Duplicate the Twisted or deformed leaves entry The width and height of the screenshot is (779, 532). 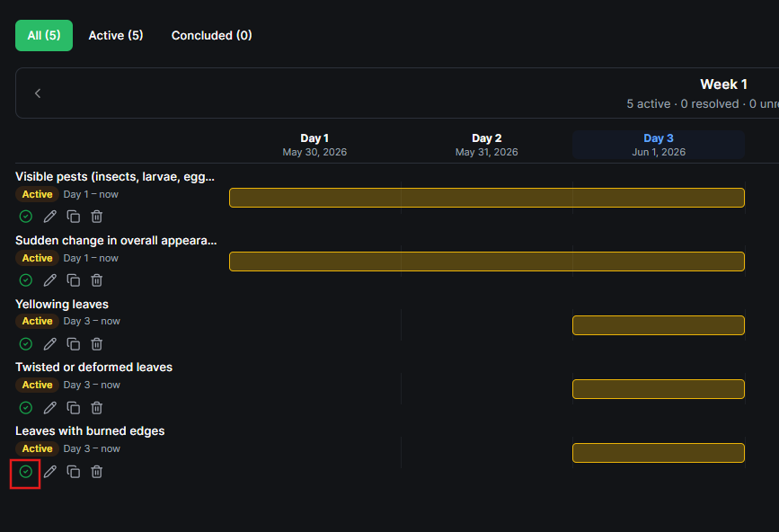coord(74,408)
